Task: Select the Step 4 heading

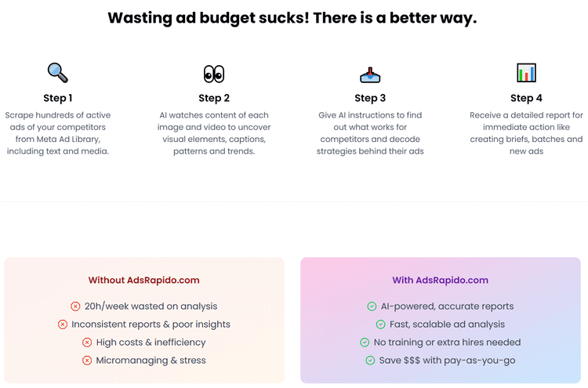Action: 526,98
